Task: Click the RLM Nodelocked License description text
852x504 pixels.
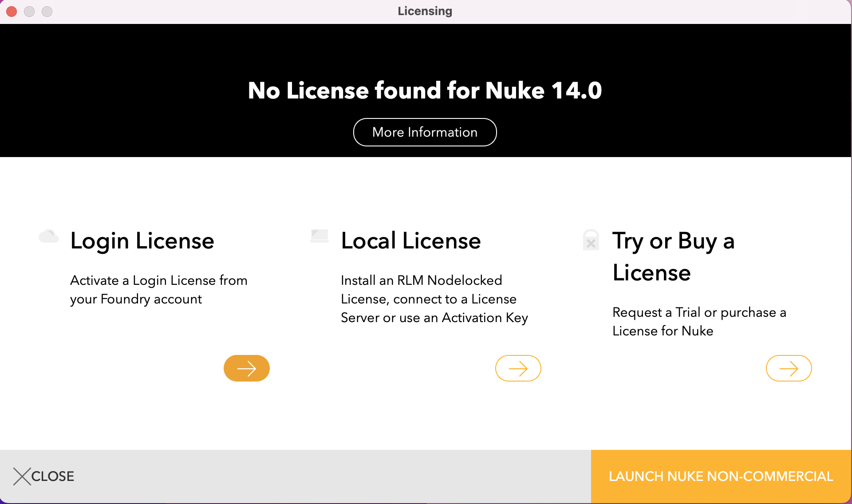Action: 434,299
